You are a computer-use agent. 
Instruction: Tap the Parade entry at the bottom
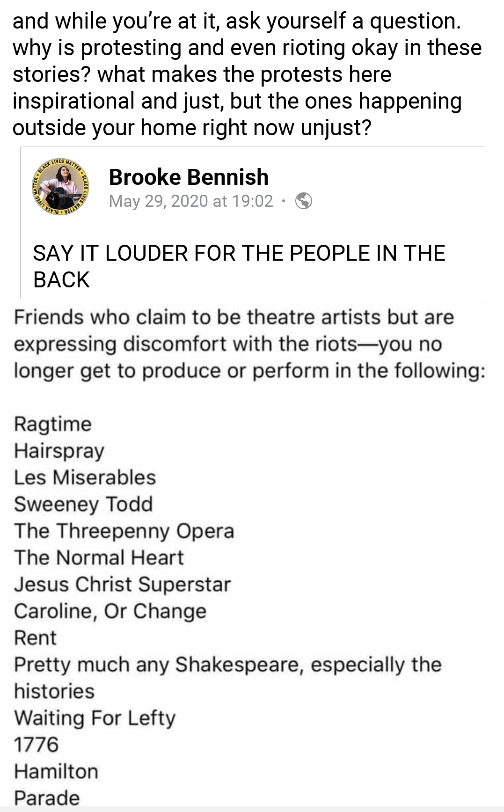(x=47, y=797)
